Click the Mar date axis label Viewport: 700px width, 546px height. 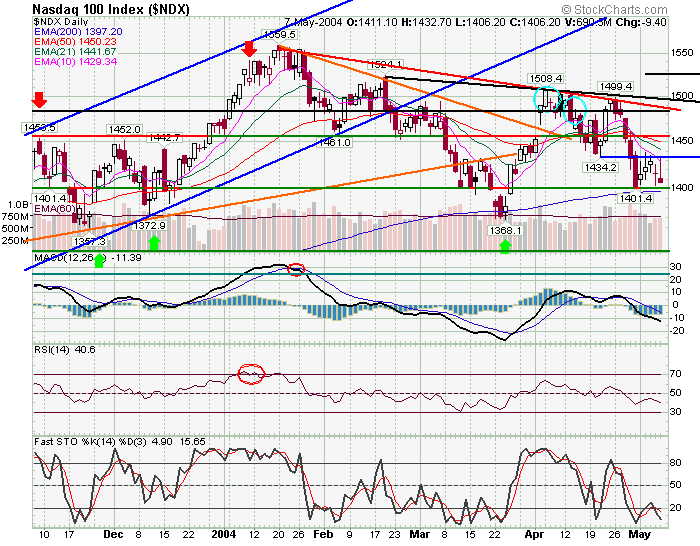pos(420,534)
